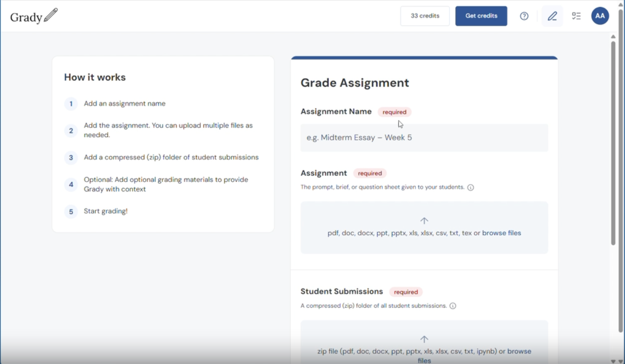Image resolution: width=625 pixels, height=364 pixels.
Task: Click the Assignment info icon
Action: pos(471,187)
